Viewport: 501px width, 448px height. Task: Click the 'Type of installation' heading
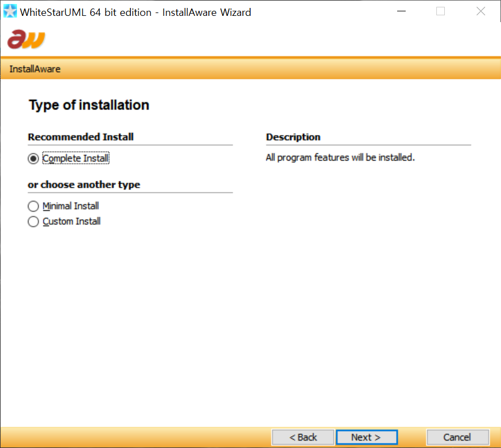[89, 105]
